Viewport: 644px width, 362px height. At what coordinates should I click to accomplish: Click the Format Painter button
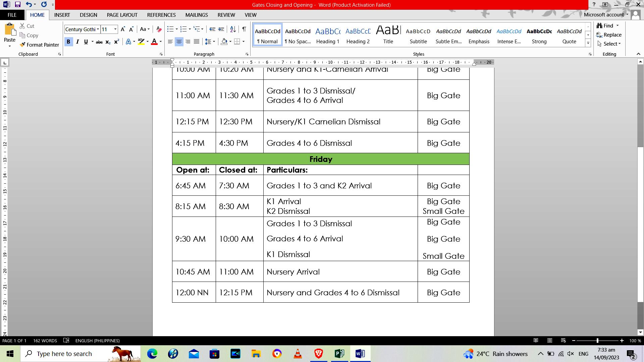click(39, 45)
